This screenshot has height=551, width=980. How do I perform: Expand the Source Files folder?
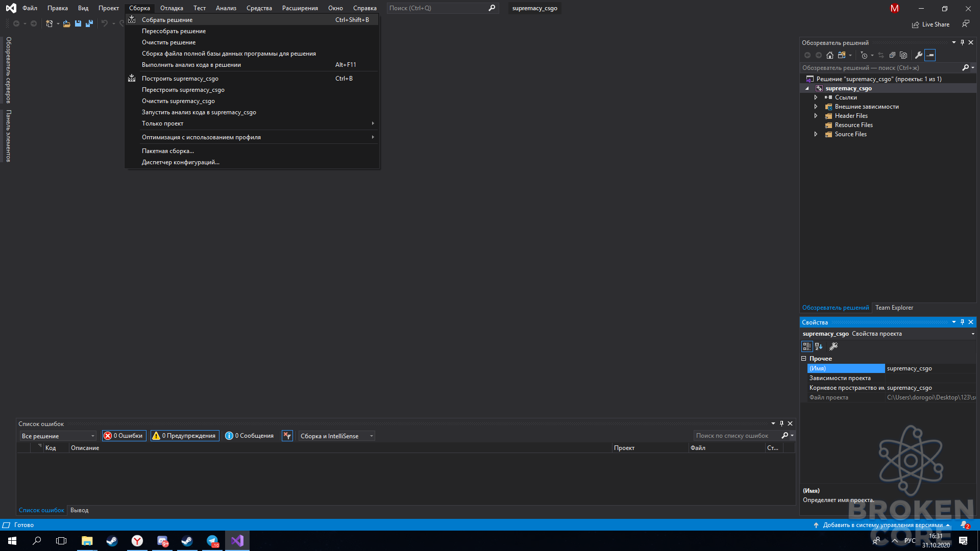point(816,134)
